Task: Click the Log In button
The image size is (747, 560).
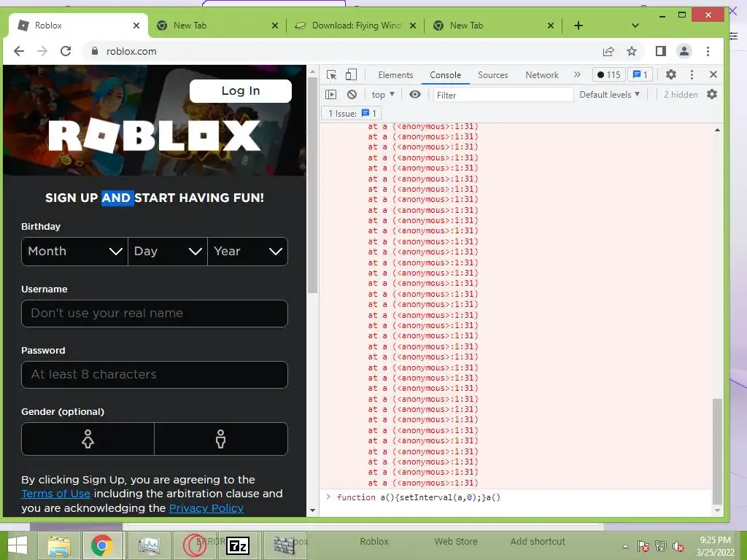Action: point(241,91)
